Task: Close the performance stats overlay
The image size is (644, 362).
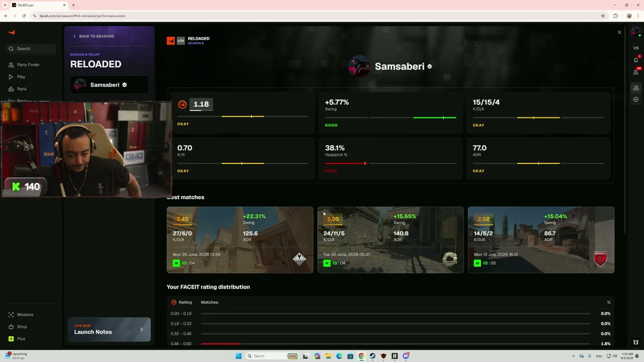Action: (619, 32)
